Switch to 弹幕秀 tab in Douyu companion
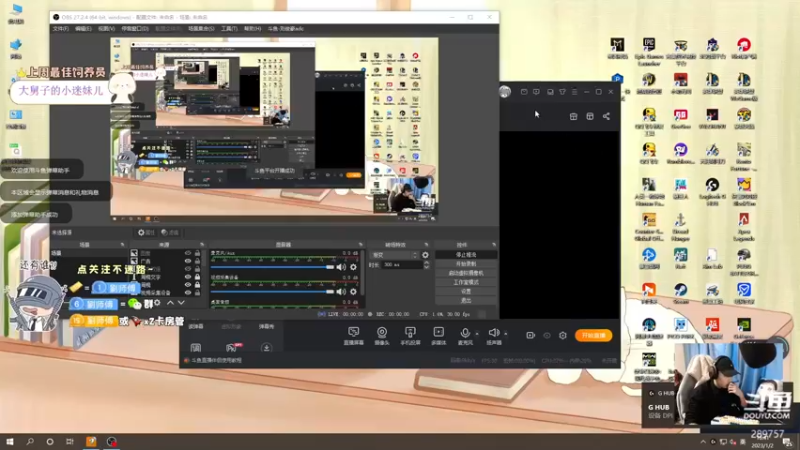Image resolution: width=800 pixels, height=450 pixels. point(266,327)
